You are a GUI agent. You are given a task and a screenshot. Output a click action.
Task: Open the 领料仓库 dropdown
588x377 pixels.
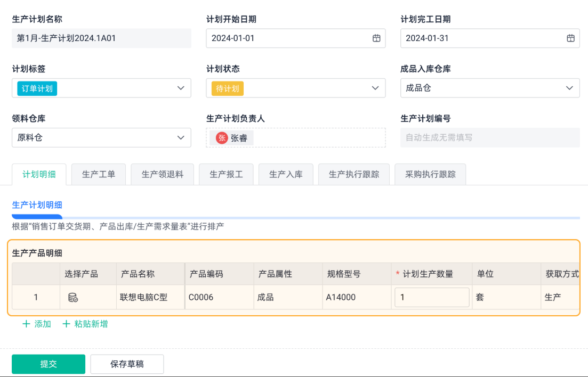181,138
